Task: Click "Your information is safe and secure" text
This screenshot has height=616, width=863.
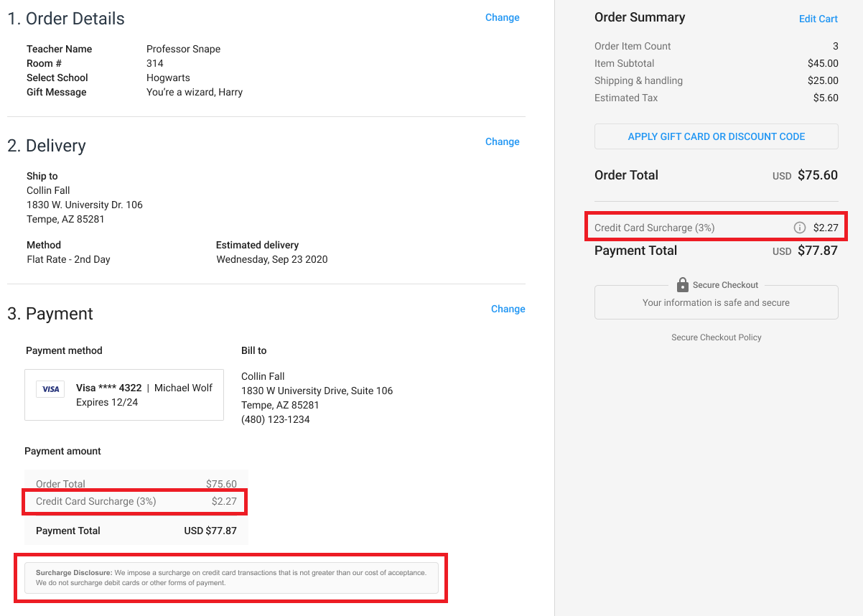Action: pos(716,303)
